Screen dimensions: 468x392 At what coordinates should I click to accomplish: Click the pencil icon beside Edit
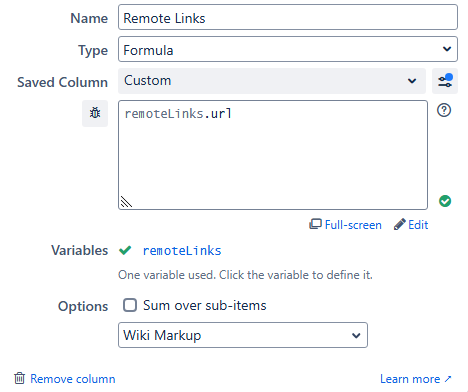tap(400, 224)
